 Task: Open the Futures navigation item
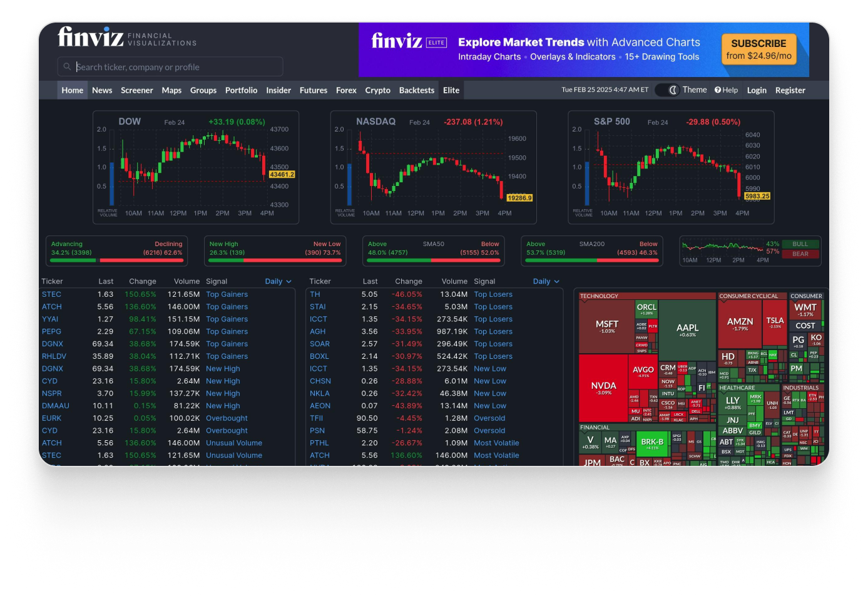point(313,90)
